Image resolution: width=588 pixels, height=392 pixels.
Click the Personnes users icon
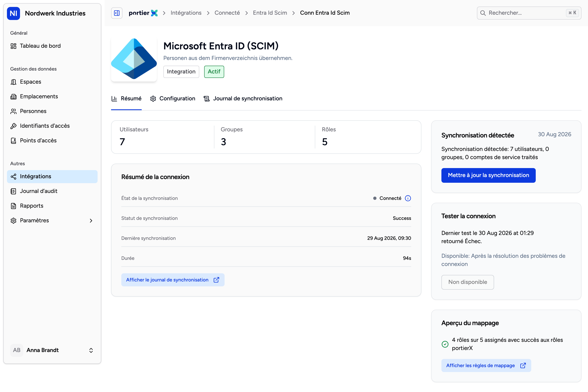click(13, 111)
